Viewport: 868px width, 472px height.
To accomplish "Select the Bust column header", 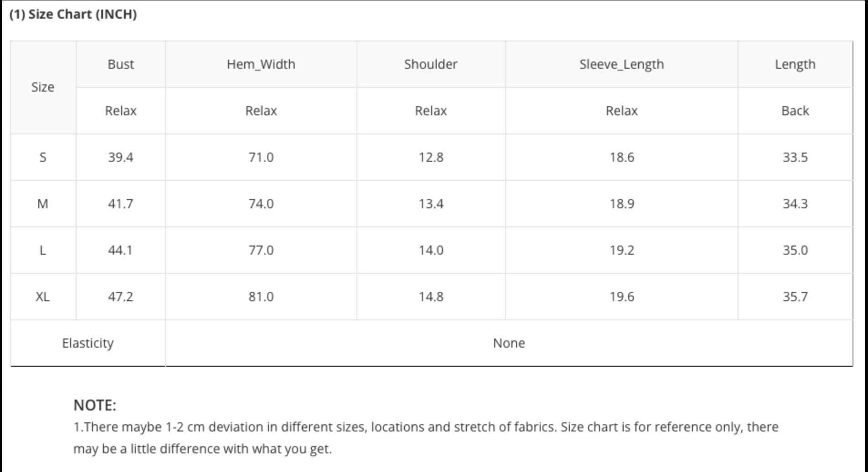I will pyautogui.click(x=121, y=64).
